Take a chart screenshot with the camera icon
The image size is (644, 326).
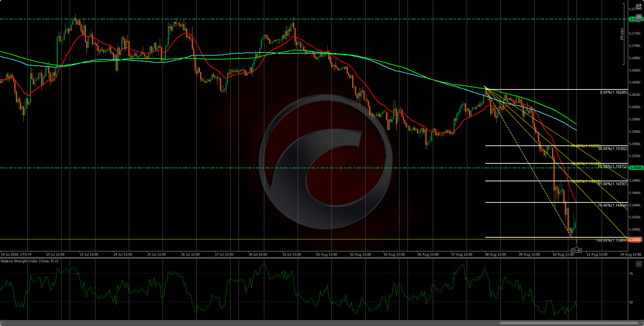tap(639, 17)
